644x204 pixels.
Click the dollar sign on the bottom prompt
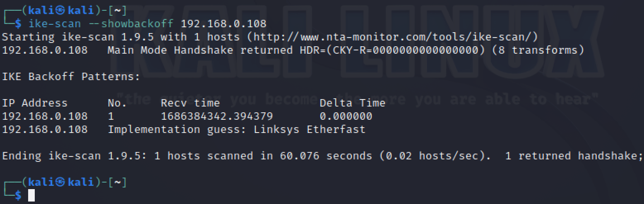pos(18,195)
